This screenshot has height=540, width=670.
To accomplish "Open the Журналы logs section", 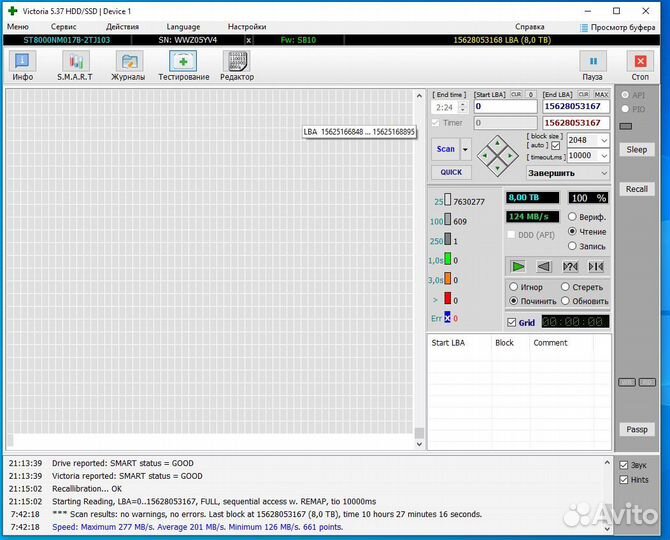I will [x=128, y=65].
